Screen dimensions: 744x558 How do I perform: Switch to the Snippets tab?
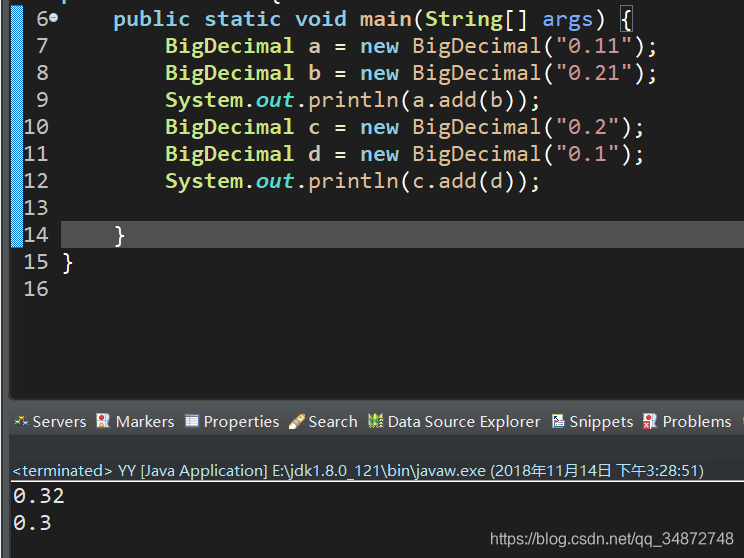[x=592, y=421]
